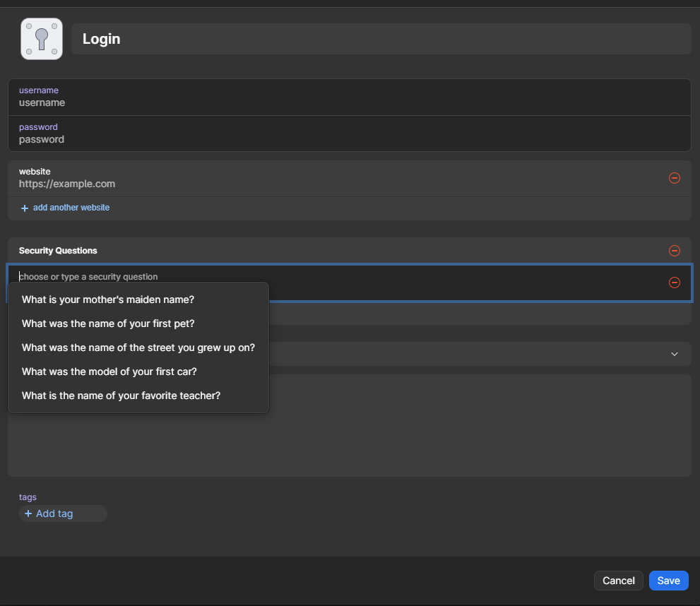Expand the chevron dropdown below security questions
Viewport: 700px width, 606px height.
point(674,354)
